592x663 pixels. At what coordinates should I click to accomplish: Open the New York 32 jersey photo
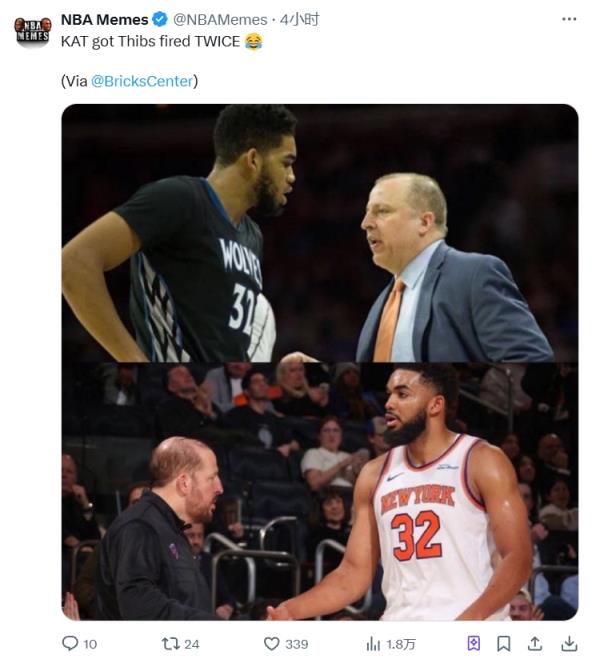320,491
